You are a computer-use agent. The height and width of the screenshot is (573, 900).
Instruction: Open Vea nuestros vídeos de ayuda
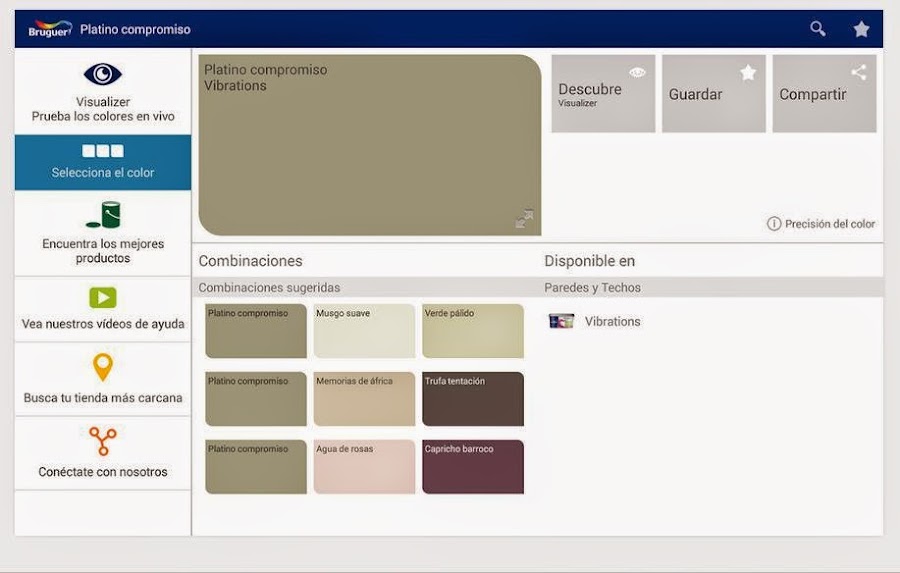click(103, 309)
